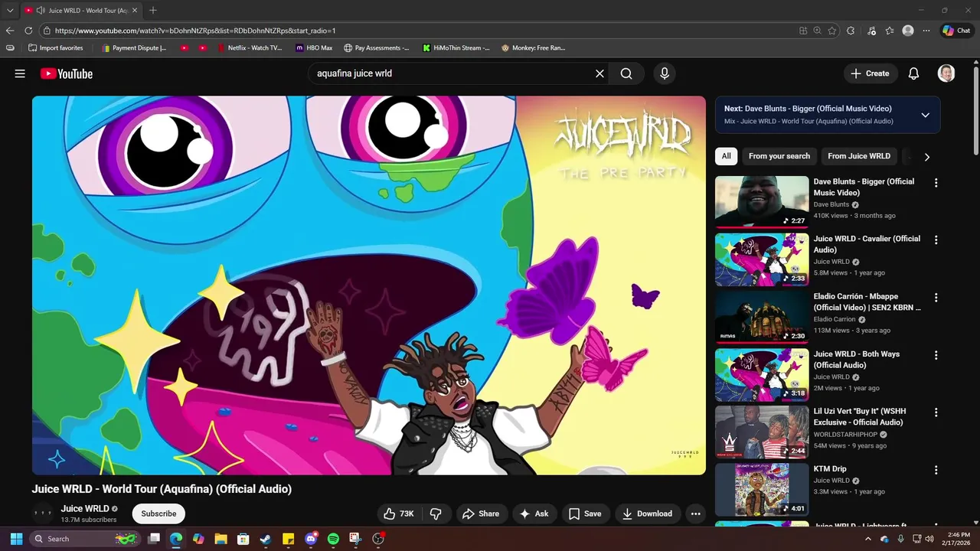Show hidden icons in the system tray
Viewport: 980px width, 551px height.
[867, 539]
